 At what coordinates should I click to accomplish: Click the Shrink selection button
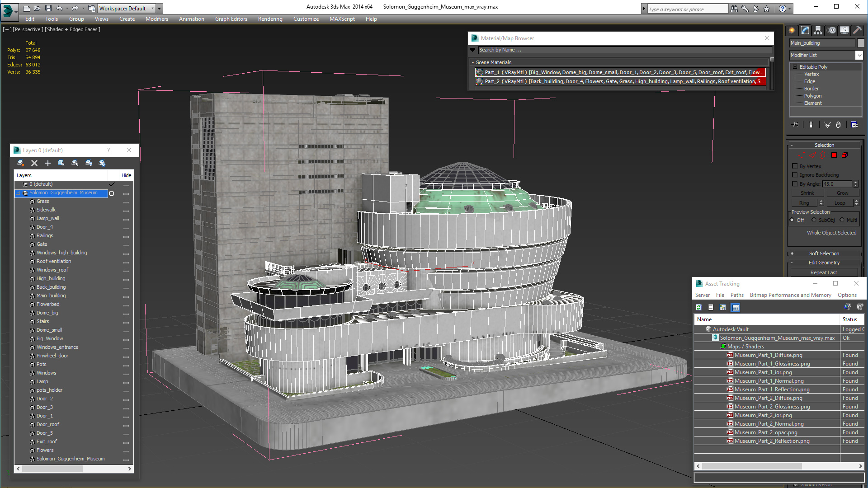[807, 193]
